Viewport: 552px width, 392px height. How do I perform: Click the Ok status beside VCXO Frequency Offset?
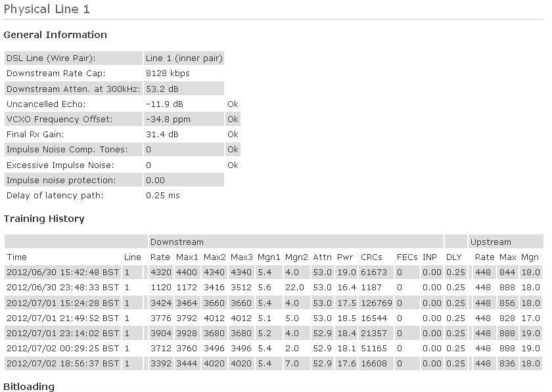click(233, 119)
